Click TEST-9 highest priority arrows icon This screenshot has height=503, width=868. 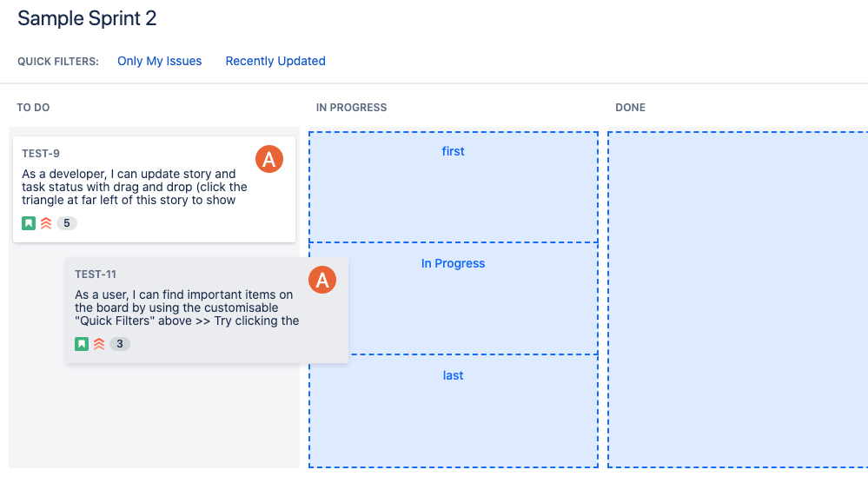(x=46, y=223)
